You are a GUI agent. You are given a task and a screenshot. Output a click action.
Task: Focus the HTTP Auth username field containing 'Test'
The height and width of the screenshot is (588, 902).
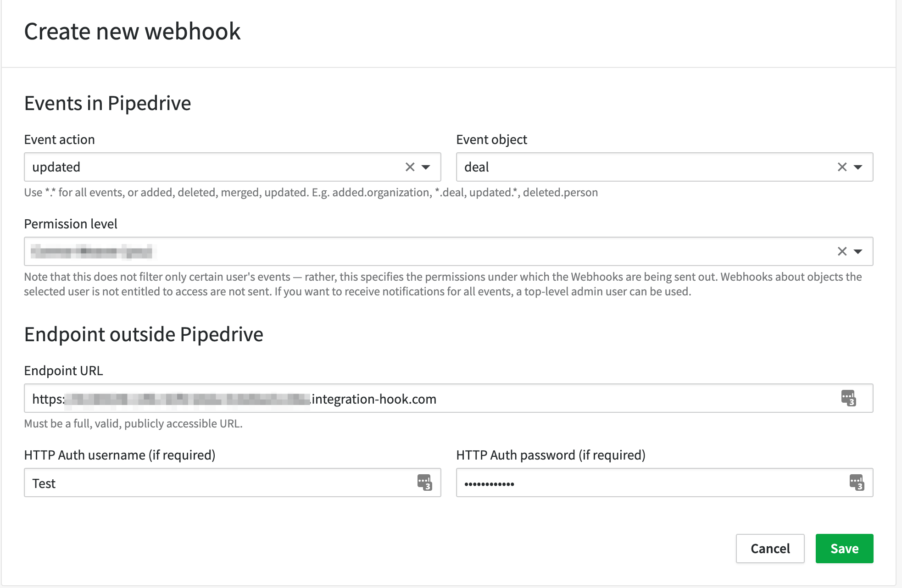[233, 483]
